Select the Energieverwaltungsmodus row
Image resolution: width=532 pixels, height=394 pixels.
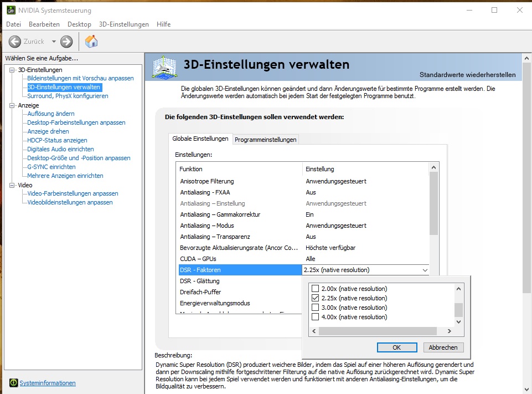[240, 303]
